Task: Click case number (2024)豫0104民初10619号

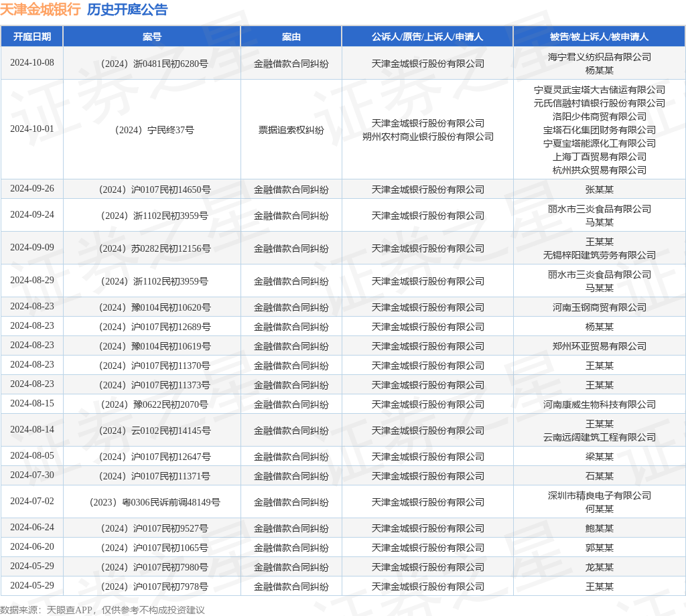Action: (155, 347)
